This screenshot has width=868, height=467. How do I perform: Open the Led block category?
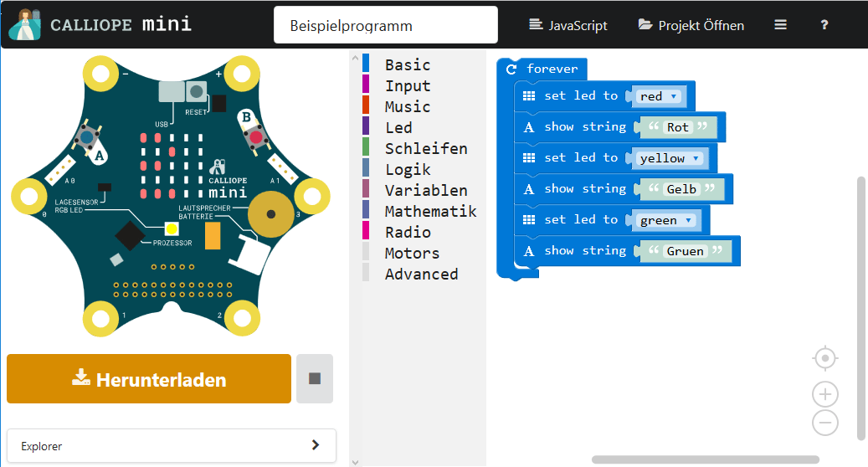click(398, 128)
